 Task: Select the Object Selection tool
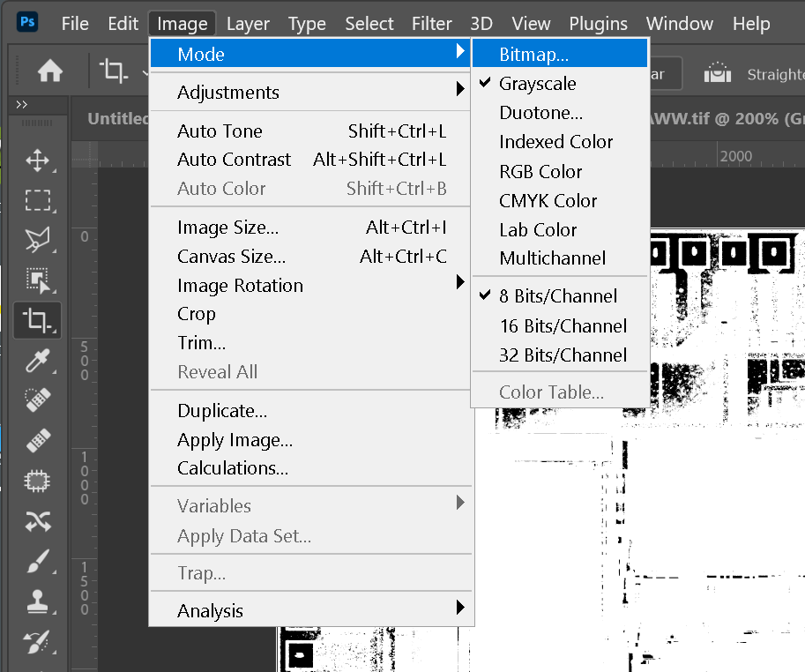[x=38, y=280]
